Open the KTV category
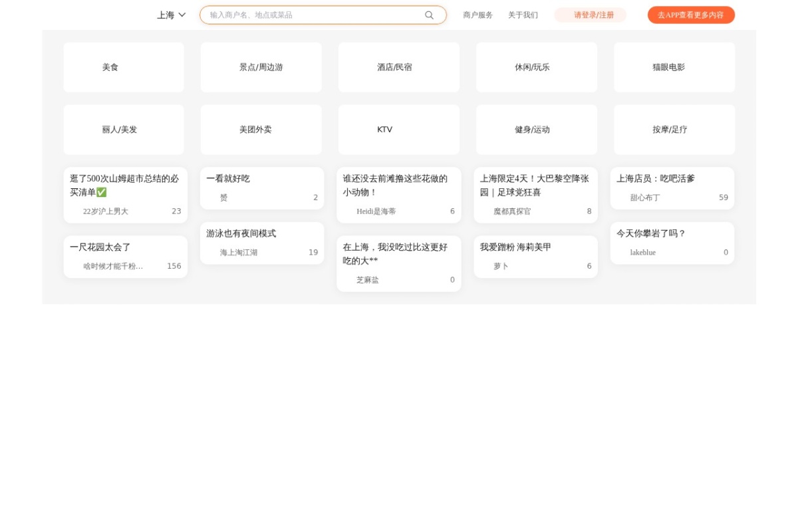 (x=399, y=130)
